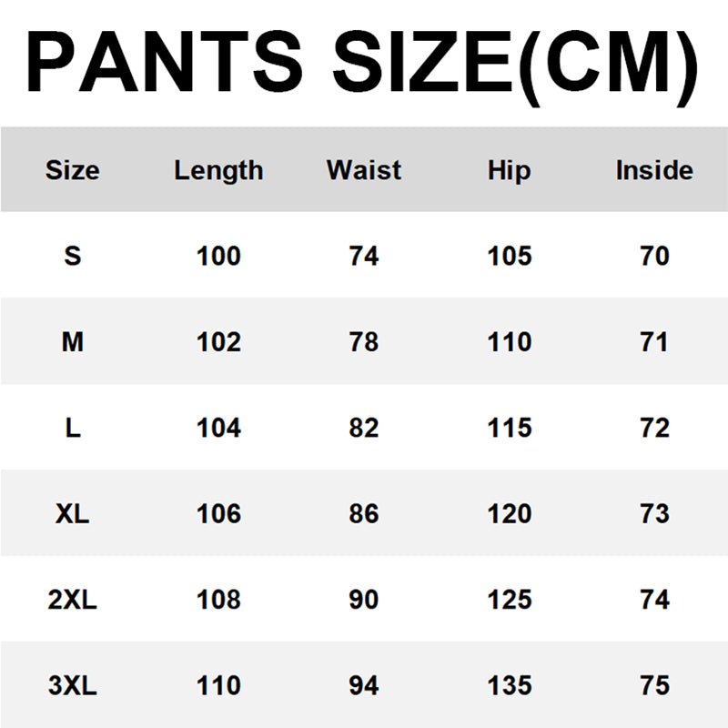Click the XL size row label

[73, 514]
